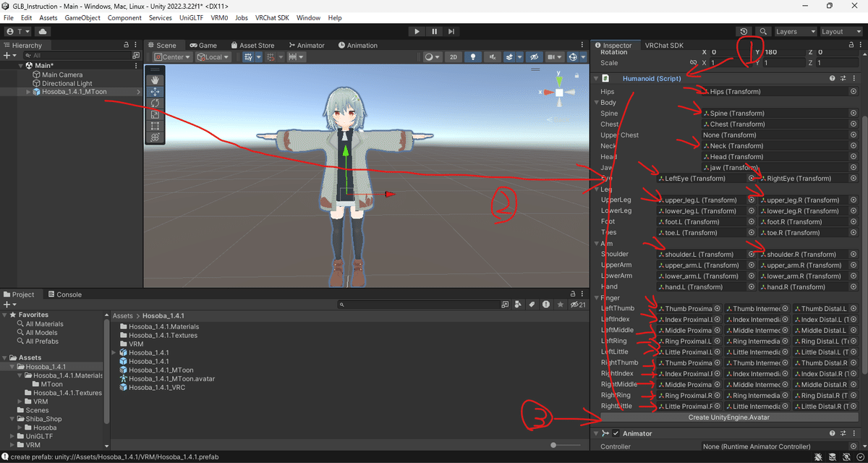Screen dimensions: 868x463
Task: Click the Step frame button
Action: pos(451,32)
